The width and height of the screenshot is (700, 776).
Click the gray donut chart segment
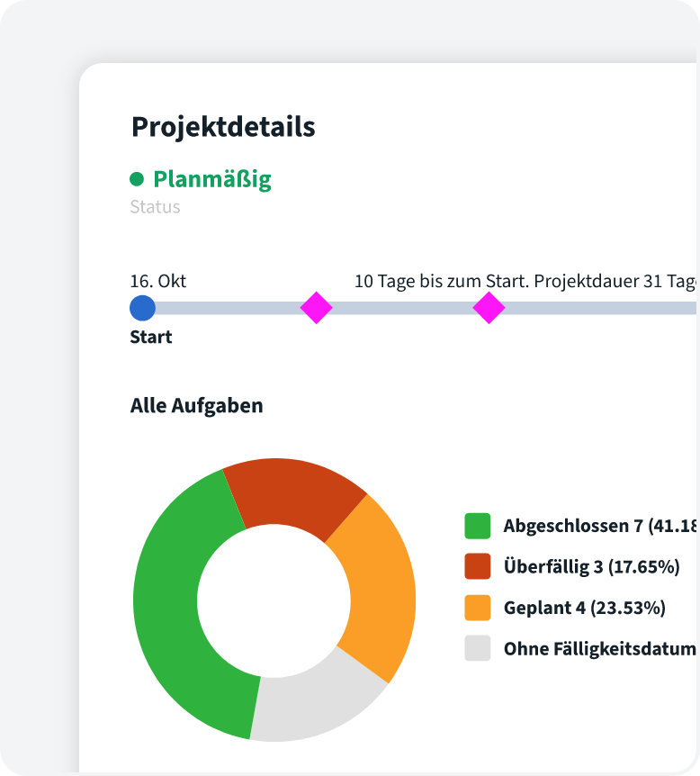click(315, 698)
